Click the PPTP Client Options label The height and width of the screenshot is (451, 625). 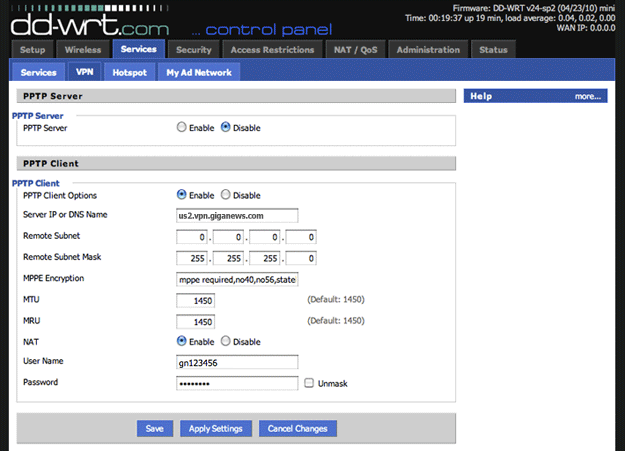click(60, 195)
